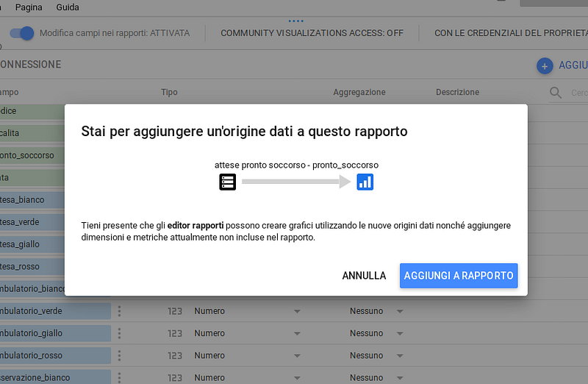Click the Descrizione column header
The width and height of the screenshot is (588, 384).
click(x=457, y=93)
